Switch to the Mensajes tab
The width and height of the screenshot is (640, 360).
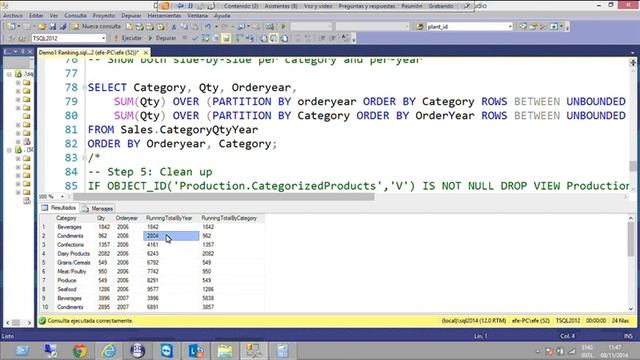coord(98,209)
